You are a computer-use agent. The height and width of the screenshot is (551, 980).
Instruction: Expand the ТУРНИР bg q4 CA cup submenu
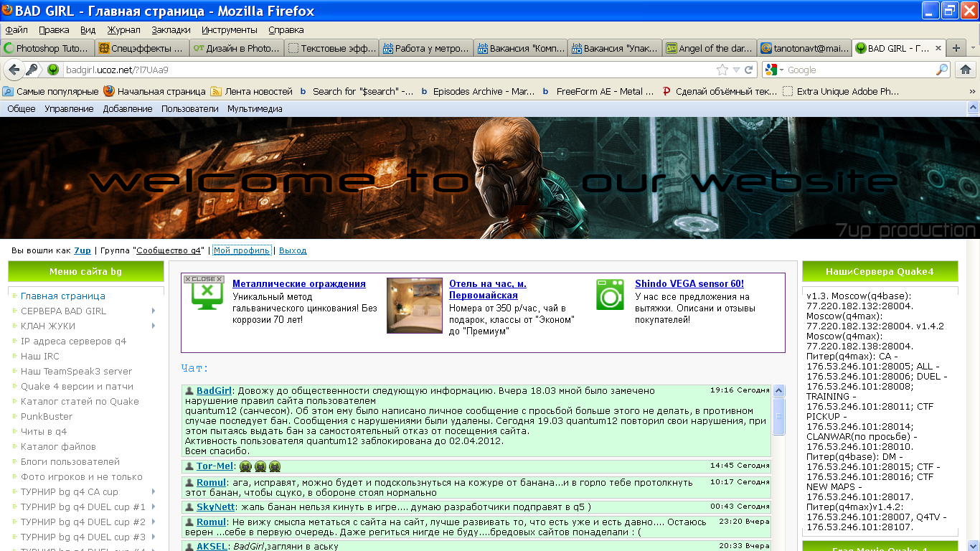click(154, 491)
